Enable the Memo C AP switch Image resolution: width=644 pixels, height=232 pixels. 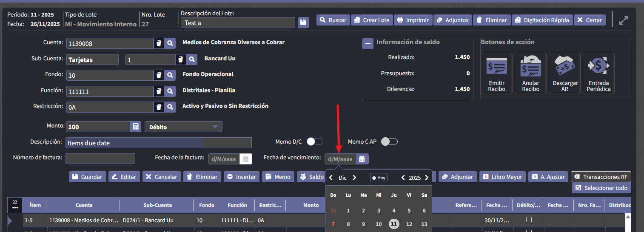click(389, 141)
